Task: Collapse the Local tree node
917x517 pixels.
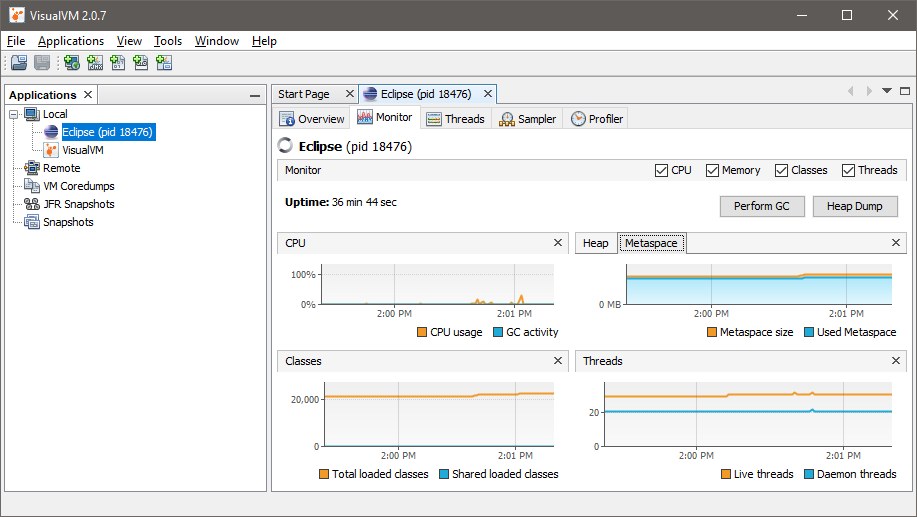Action: [14, 114]
